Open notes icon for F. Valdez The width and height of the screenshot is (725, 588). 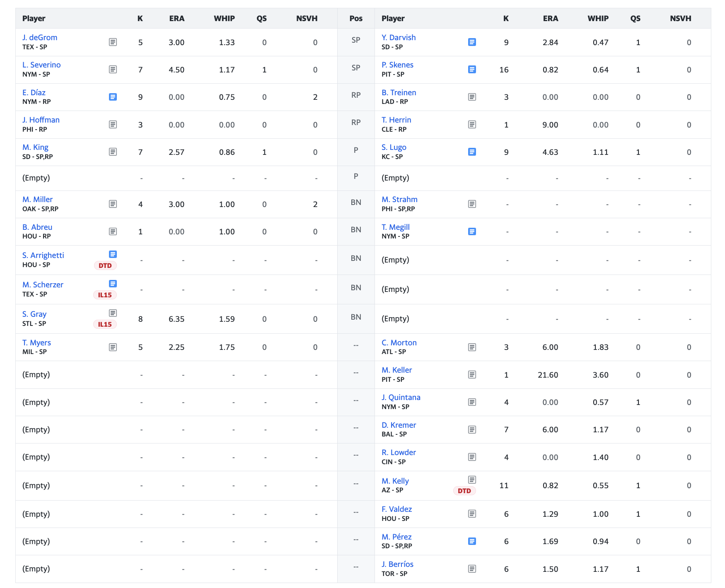(x=472, y=514)
